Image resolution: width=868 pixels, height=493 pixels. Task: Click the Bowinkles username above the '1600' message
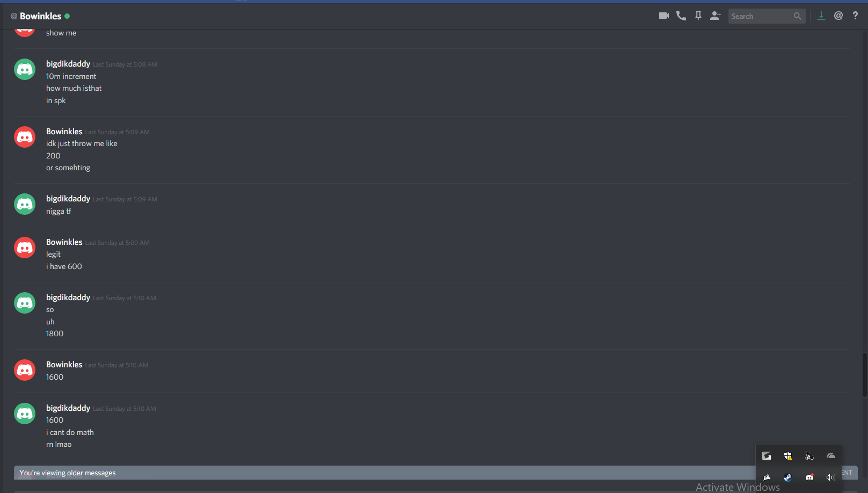[x=64, y=365]
